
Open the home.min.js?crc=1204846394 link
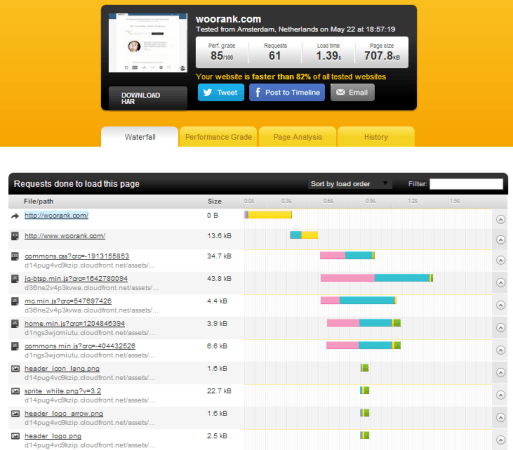pos(75,323)
